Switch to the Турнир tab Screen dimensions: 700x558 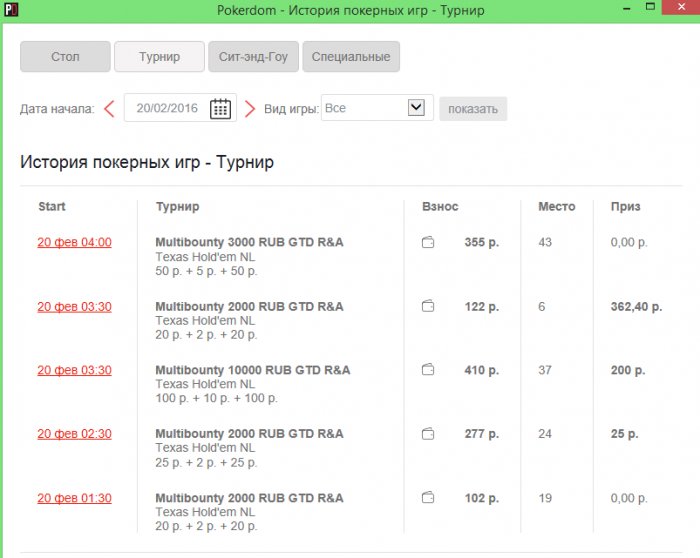pos(159,57)
